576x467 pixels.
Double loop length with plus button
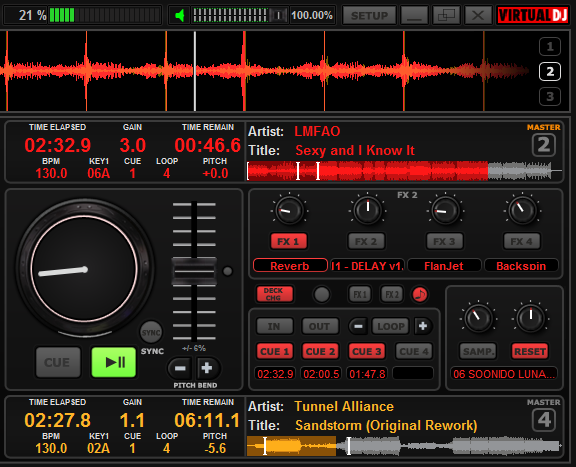[423, 326]
